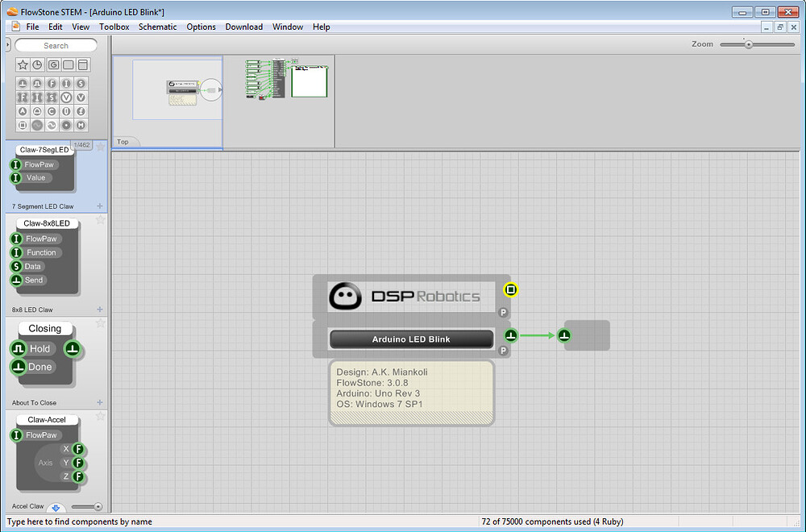Screen dimensions: 806x532
Task: Click the MIDI (M) filter icon
Action: [x=81, y=125]
